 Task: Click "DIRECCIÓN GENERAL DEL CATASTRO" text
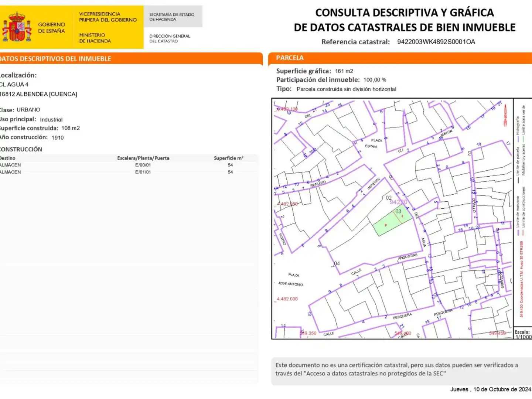(170, 38)
